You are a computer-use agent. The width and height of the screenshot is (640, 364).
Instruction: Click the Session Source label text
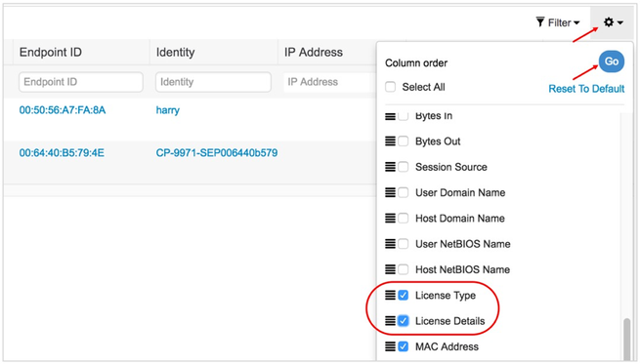pos(451,167)
